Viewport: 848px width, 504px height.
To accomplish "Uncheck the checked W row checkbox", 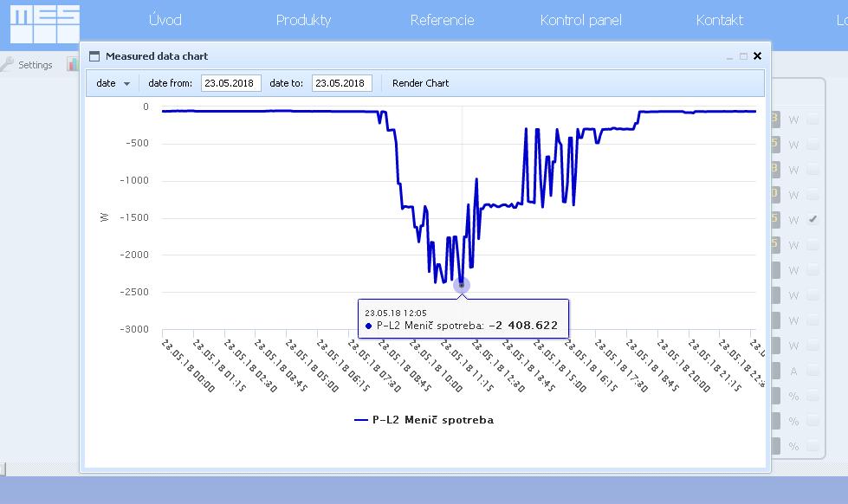I will click(x=812, y=220).
